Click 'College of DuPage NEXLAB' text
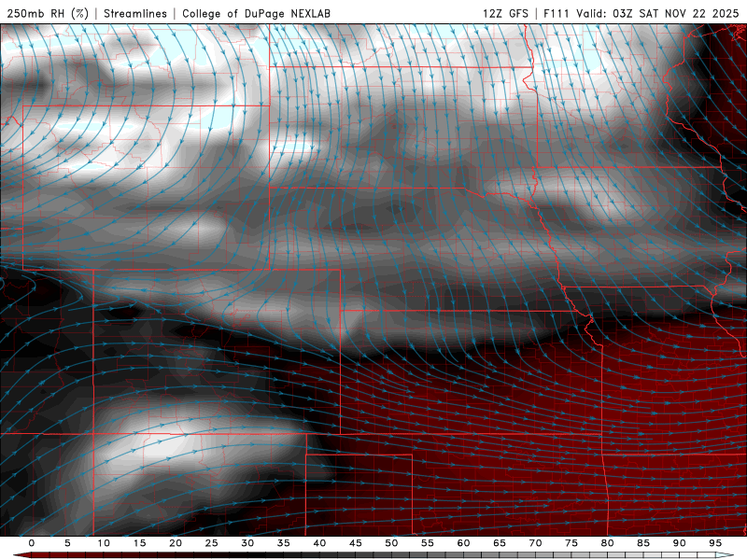 (x=256, y=13)
